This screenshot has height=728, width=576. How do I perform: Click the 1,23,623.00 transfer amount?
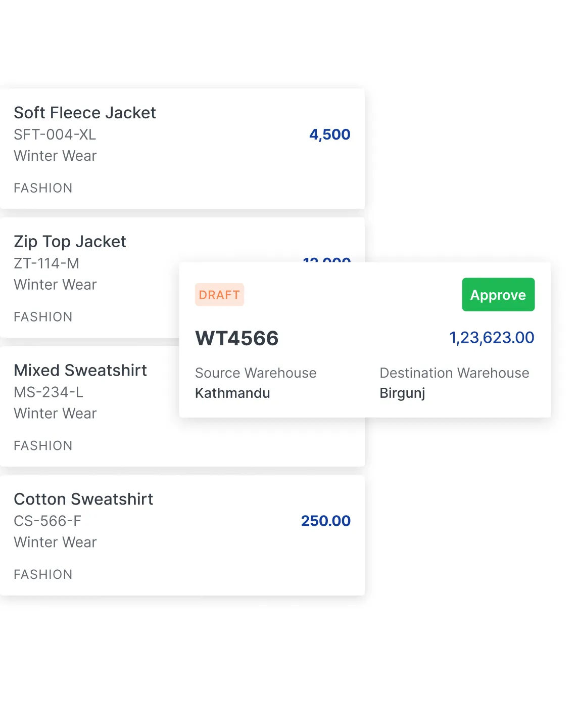click(492, 338)
